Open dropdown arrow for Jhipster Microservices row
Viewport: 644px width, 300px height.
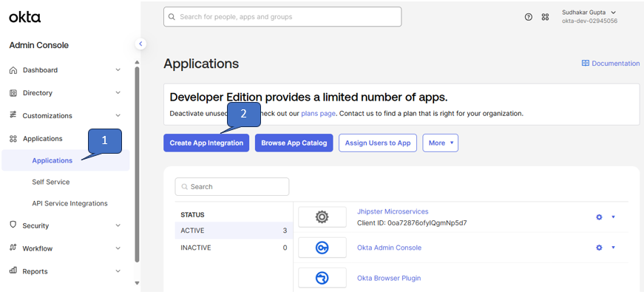pos(613,217)
